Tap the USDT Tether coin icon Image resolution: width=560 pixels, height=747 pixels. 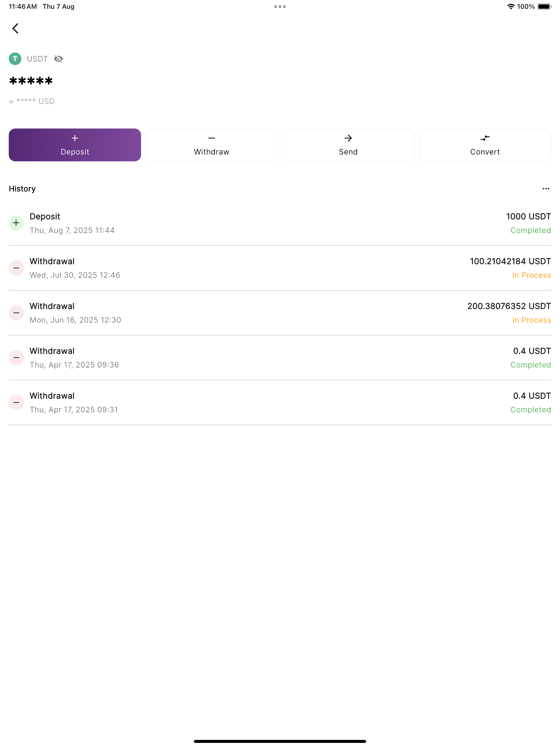(x=15, y=59)
